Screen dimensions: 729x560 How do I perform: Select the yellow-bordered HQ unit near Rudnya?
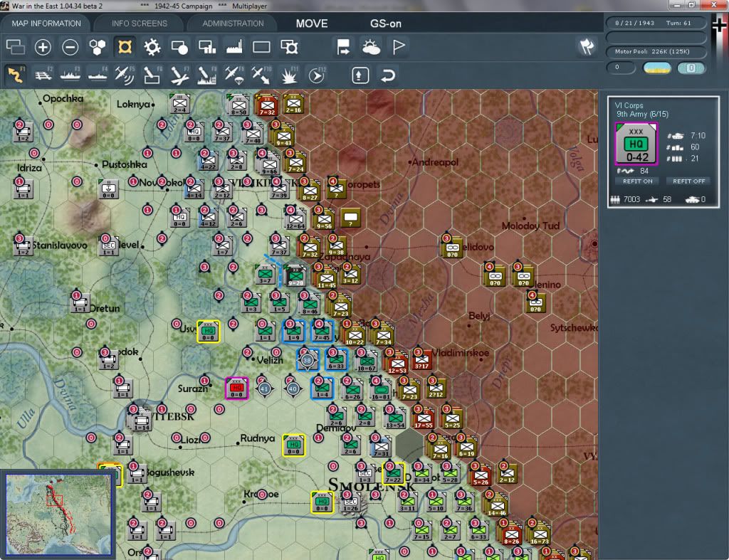pyautogui.click(x=294, y=445)
